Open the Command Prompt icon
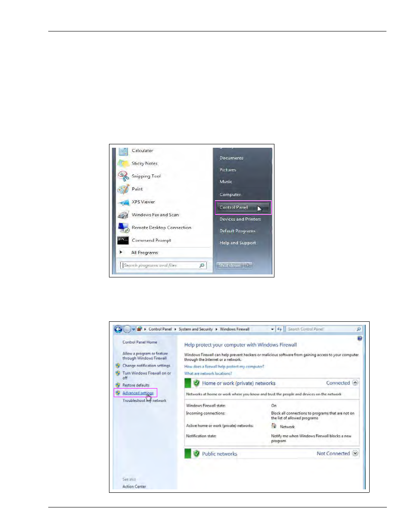Image resolution: width=411 pixels, height=532 pixels. pyautogui.click(x=123, y=240)
